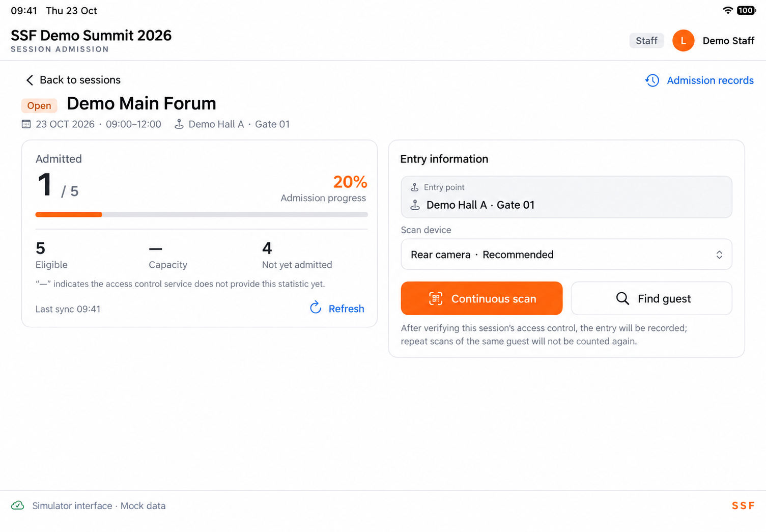Viewport: 766px width, 532px height.
Task: Click the Staff role badge
Action: pyautogui.click(x=646, y=41)
